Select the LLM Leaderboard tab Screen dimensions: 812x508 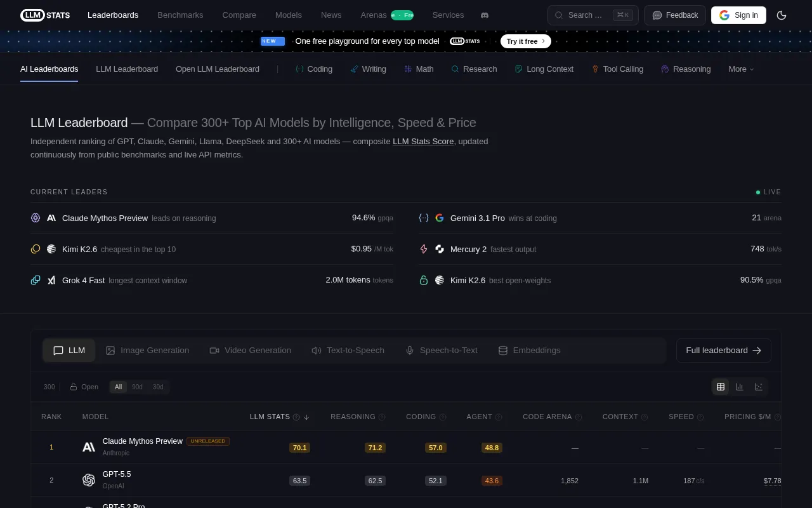[x=127, y=69]
